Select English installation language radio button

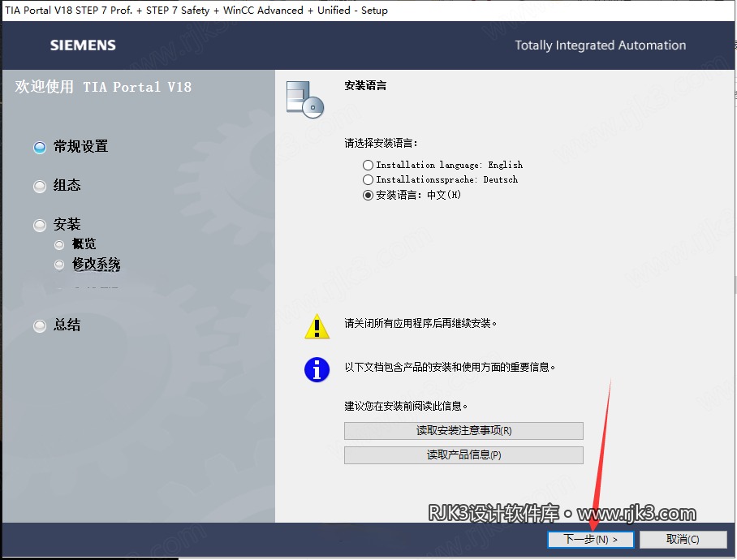(368, 165)
